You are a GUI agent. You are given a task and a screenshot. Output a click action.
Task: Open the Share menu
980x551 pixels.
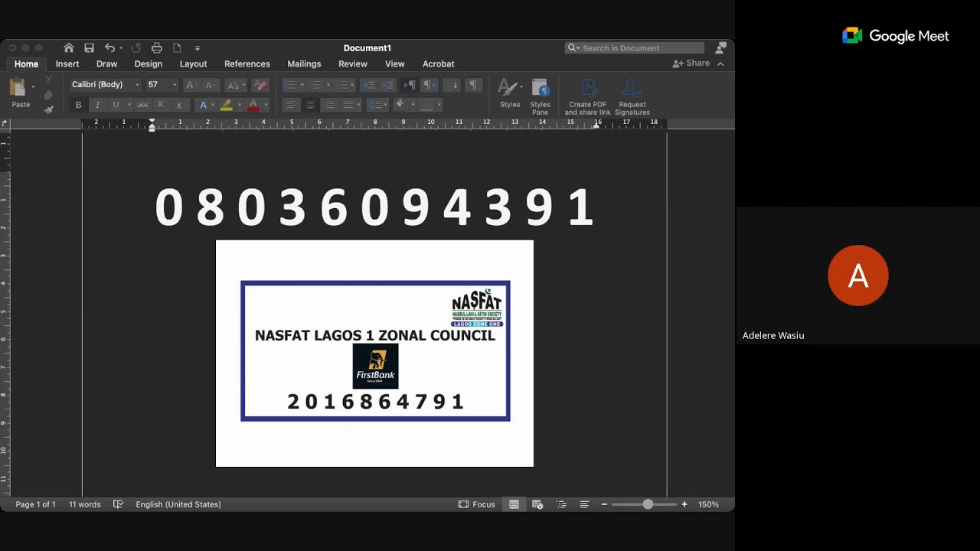[x=691, y=64]
